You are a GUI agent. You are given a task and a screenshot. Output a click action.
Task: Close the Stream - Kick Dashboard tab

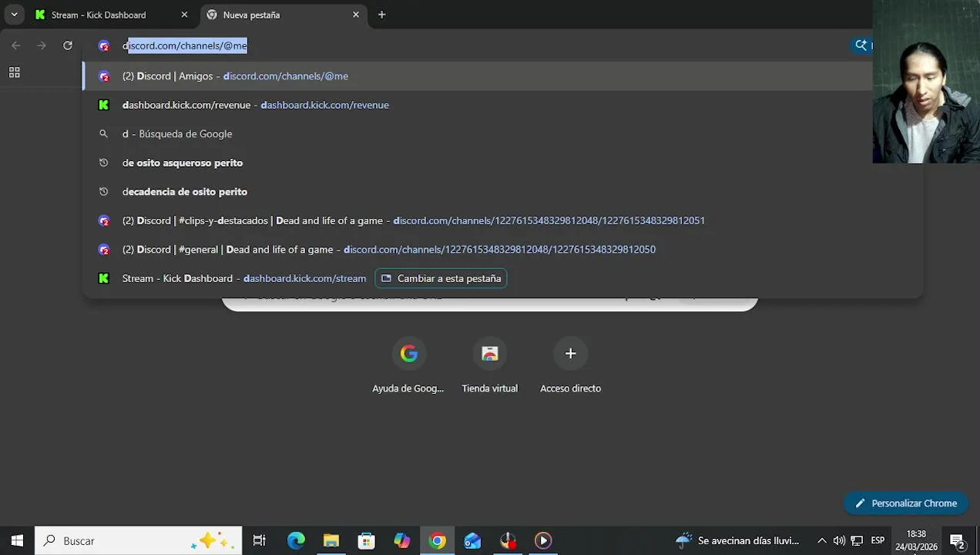[x=184, y=15]
